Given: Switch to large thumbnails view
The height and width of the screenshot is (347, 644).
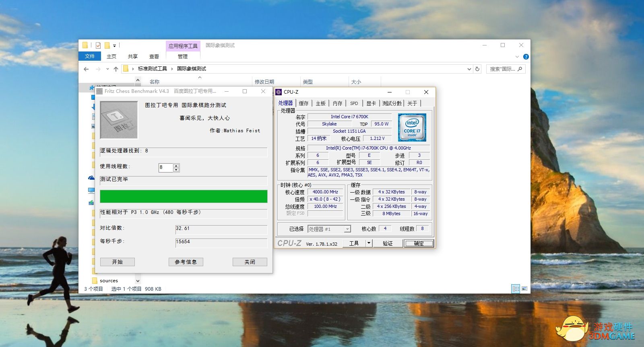Looking at the screenshot, I should (524, 289).
